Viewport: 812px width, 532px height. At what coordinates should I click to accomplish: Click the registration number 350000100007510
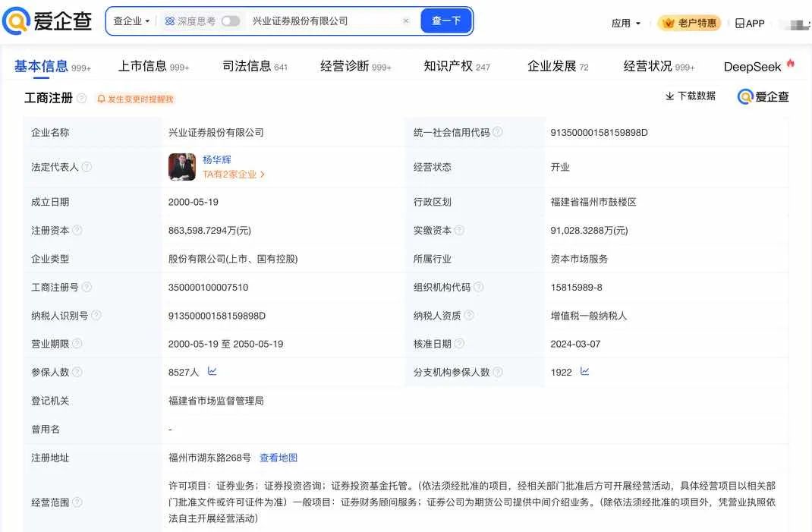click(208, 288)
